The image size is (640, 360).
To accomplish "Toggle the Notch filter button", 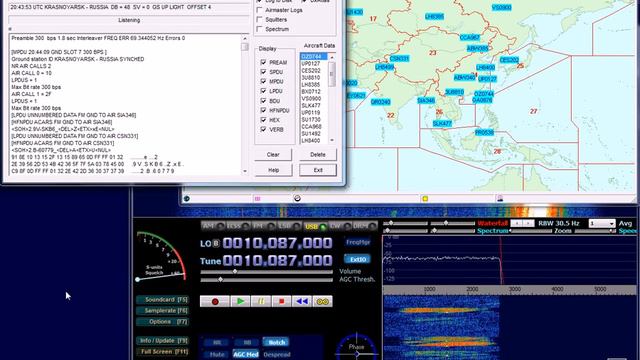I will (x=276, y=342).
